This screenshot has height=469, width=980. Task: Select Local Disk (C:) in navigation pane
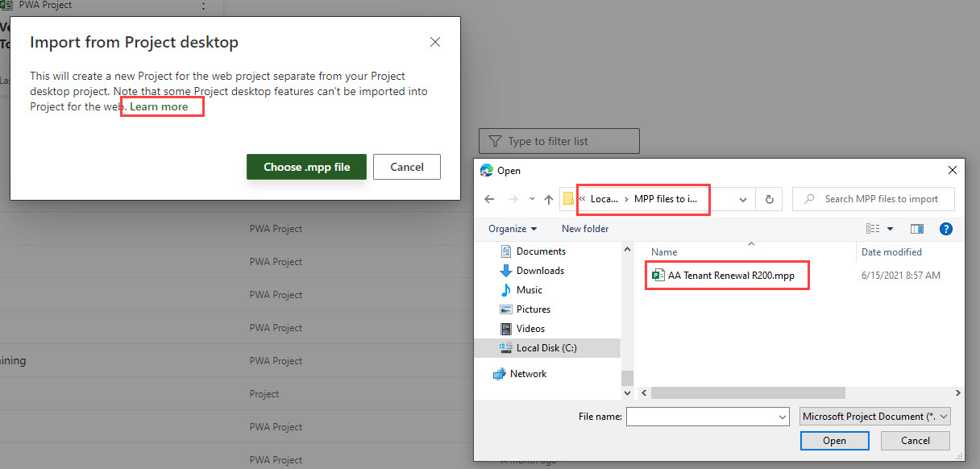546,348
